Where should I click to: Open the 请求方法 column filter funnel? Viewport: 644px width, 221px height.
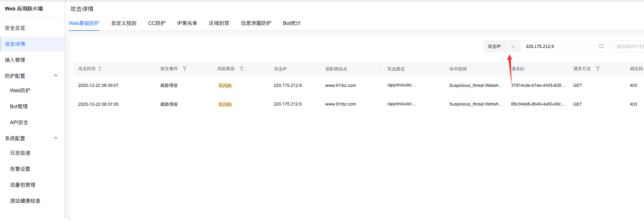(x=598, y=69)
